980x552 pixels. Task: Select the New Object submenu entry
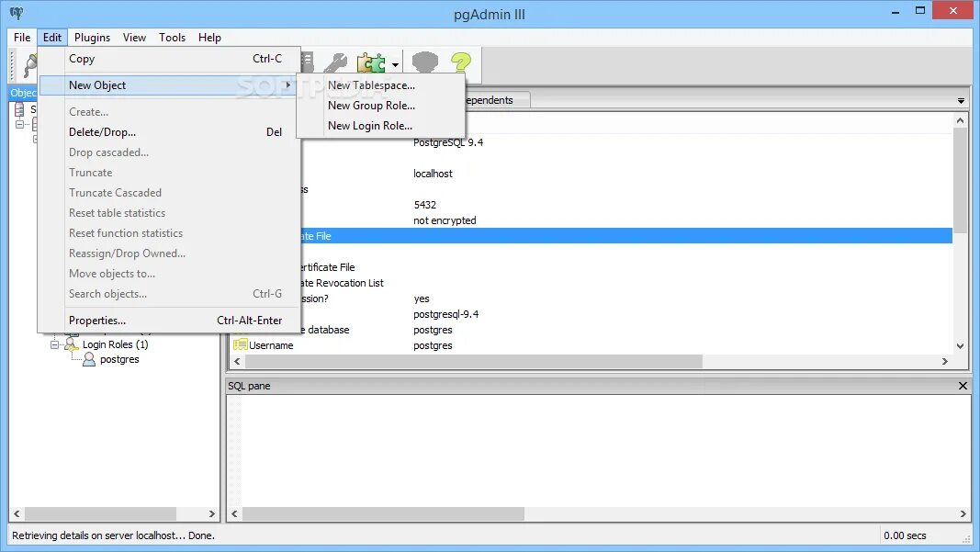[169, 85]
